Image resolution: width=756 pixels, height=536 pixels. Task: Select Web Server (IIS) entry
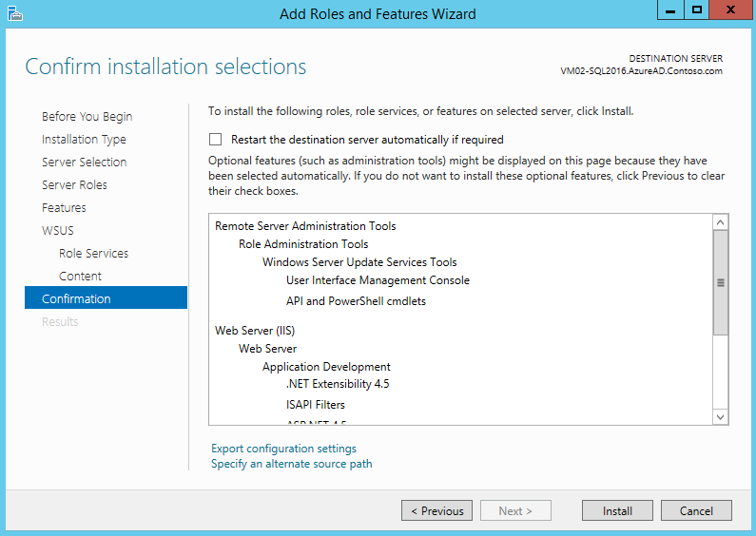255,331
